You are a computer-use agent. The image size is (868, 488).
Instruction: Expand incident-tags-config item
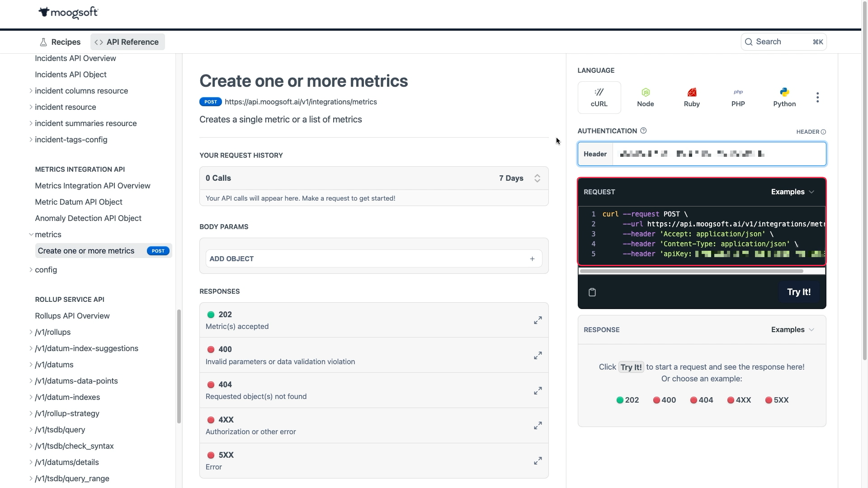tap(31, 140)
